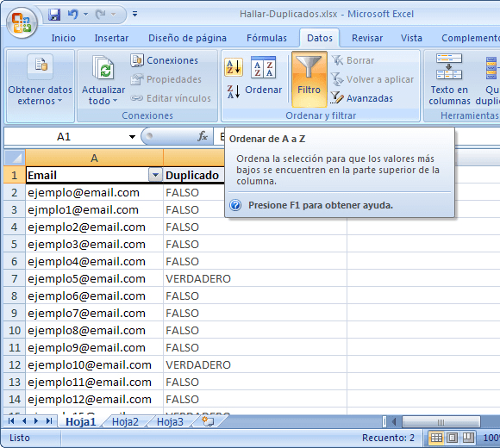Image resolution: width=500 pixels, height=448 pixels.
Task: Click horizontal scrollbar left arrow
Action: 394,422
